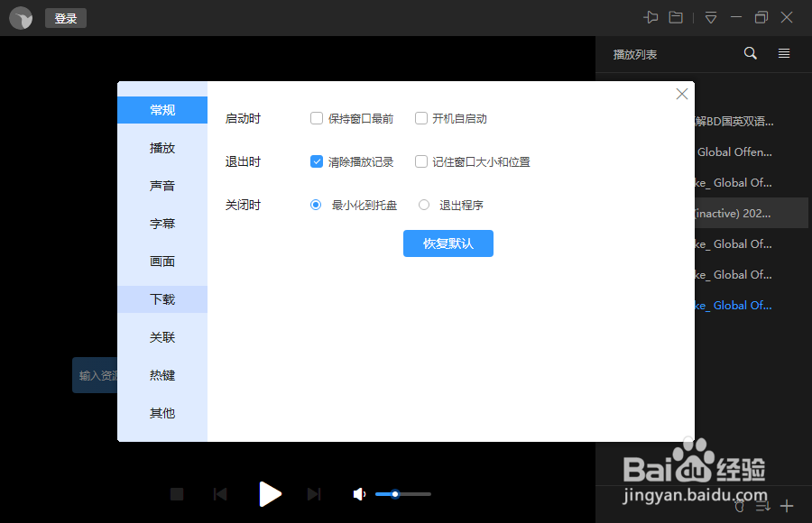Select the blue highlighted Global Of... item
The width and height of the screenshot is (812, 523).
734,305
